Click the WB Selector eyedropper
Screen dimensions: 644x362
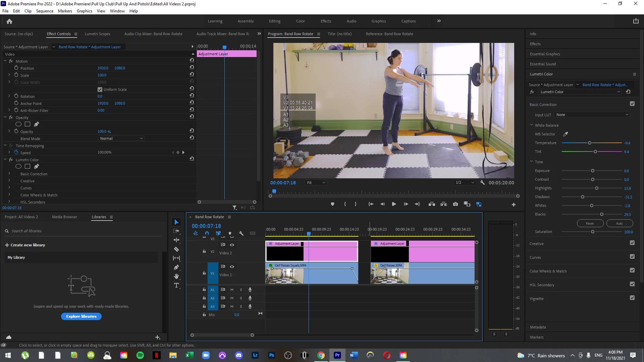click(566, 134)
